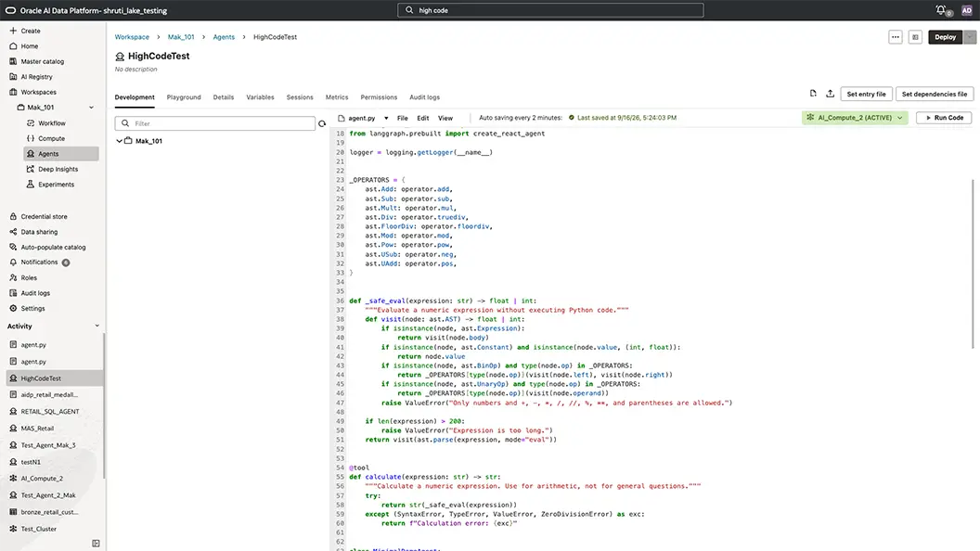Collapse sidebar with bottom panel icon
980x551 pixels.
pyautogui.click(x=96, y=544)
